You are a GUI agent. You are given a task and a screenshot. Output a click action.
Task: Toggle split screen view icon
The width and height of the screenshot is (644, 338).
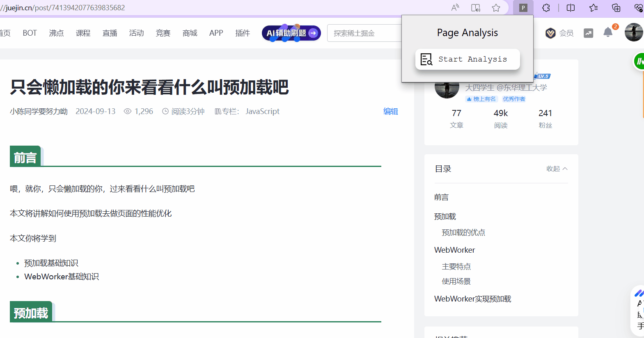[x=571, y=8]
